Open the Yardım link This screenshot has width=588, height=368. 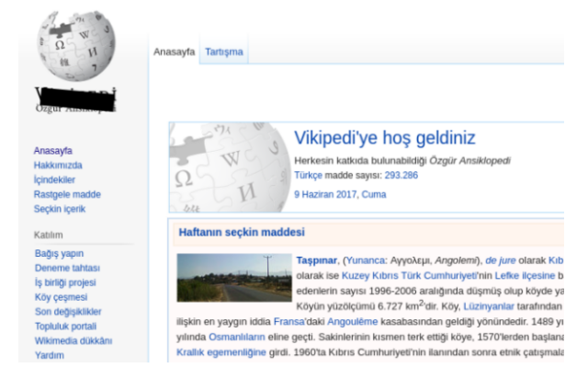[49, 355]
